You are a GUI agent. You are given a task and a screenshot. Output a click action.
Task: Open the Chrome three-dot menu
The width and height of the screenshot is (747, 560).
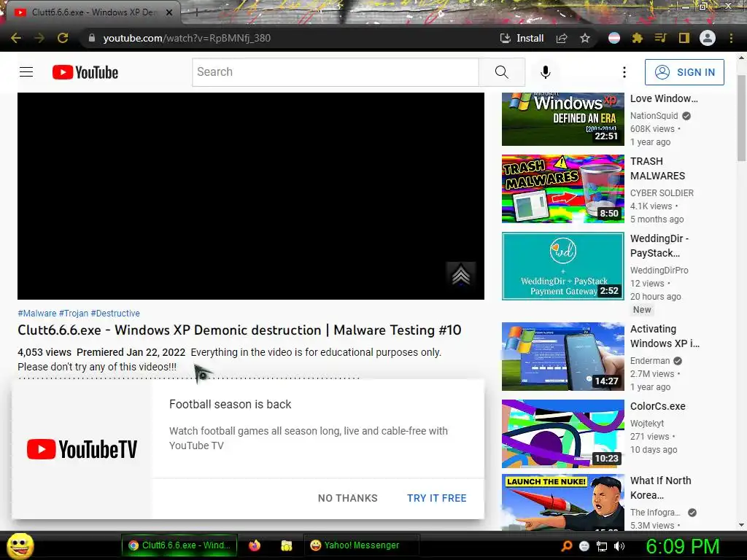pos(731,38)
